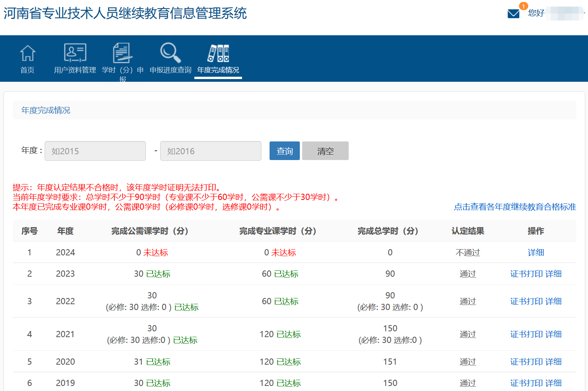The width and height of the screenshot is (588, 391).
Task: Select the 申报进度查询 menu label
Action: [171, 70]
